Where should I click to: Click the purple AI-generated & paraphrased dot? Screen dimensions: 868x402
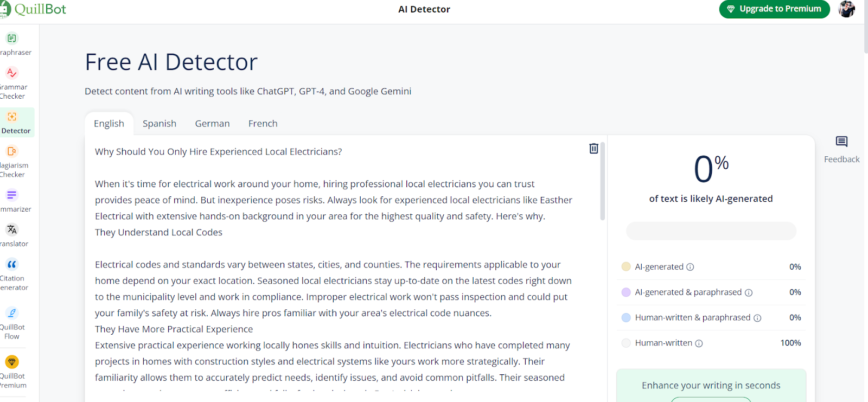point(626,292)
